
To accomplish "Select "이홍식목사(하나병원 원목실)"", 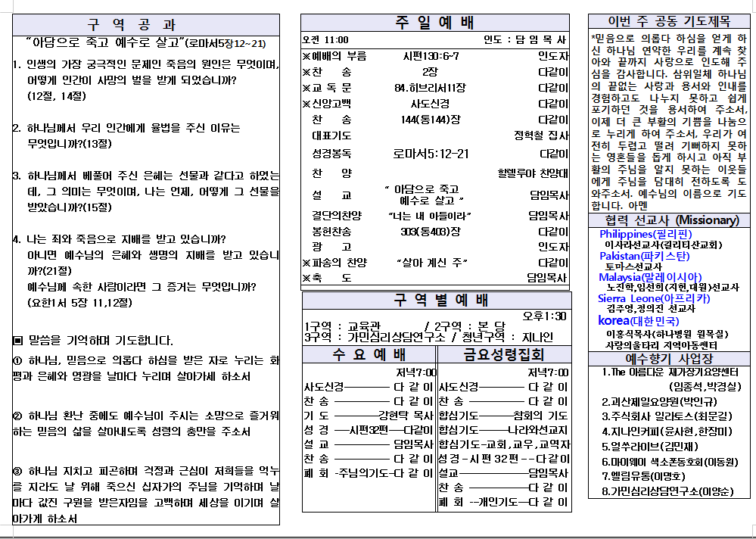I will (x=667, y=334).
